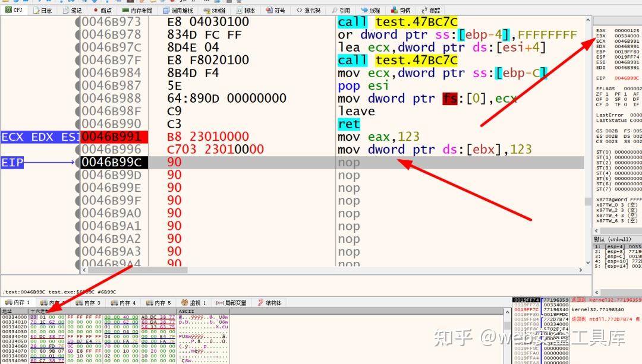Open the 源代码 source tab
Viewport: 642px width, 364px height.
click(309, 10)
